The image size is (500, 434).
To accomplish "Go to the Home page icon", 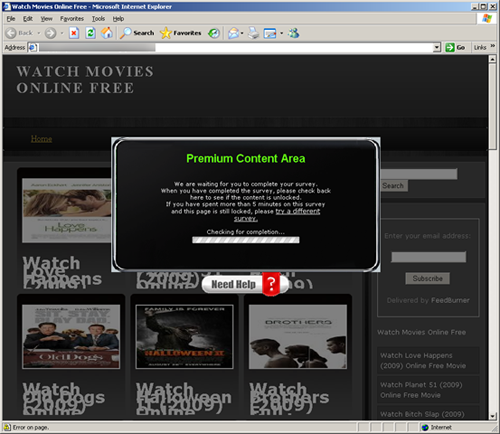I will coord(107,33).
